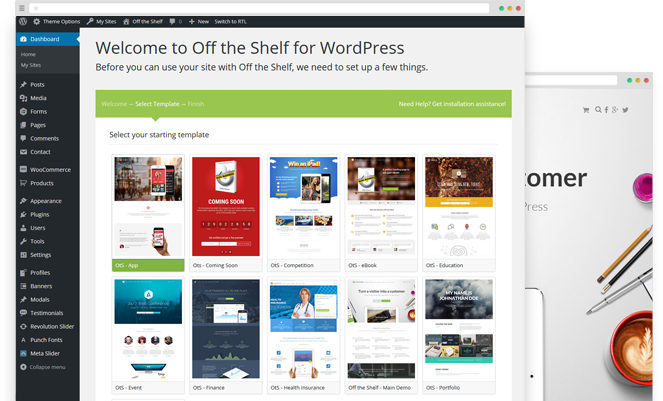This screenshot has height=401, width=663.
Task: Select the OtS - eBook template
Action: point(381,213)
